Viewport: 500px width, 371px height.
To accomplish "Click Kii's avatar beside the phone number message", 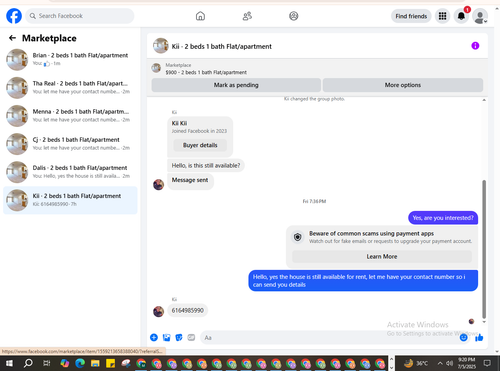I will point(158,311).
